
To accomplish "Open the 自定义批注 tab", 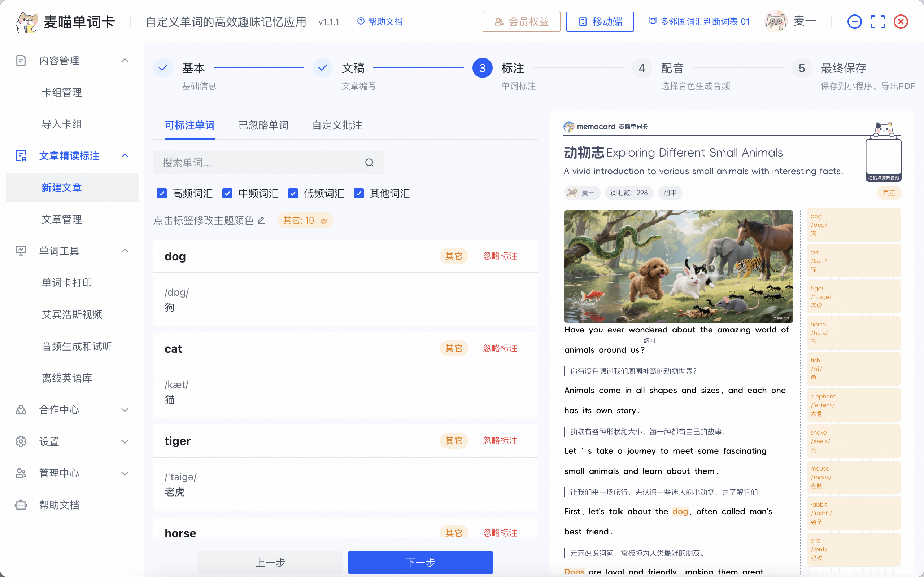I will pyautogui.click(x=337, y=125).
